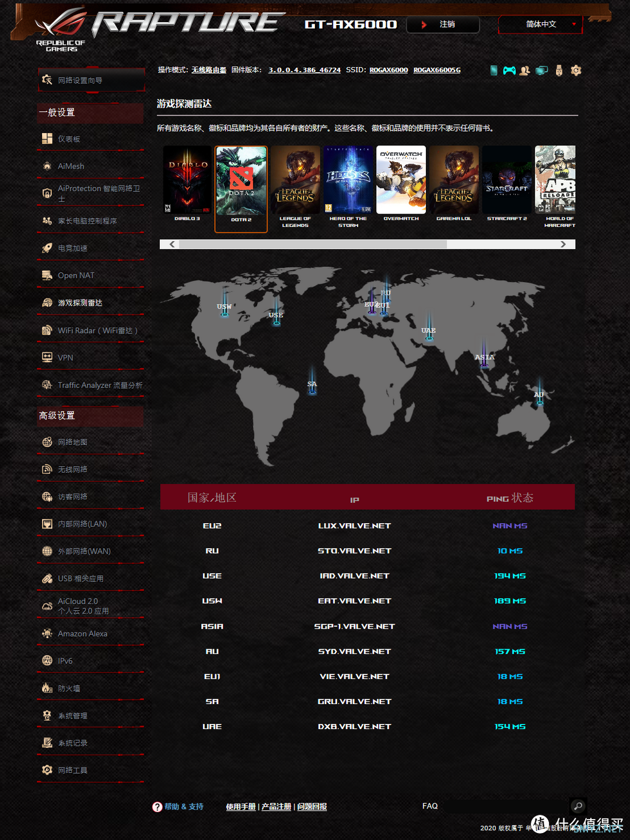Select the Overwatch game thumbnail

click(401, 184)
